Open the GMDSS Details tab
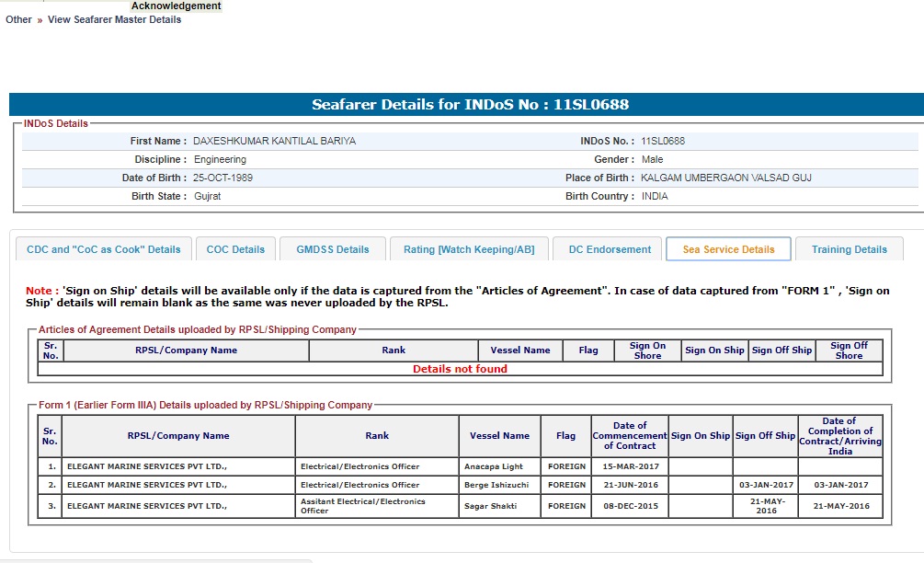924x563 pixels. point(332,249)
